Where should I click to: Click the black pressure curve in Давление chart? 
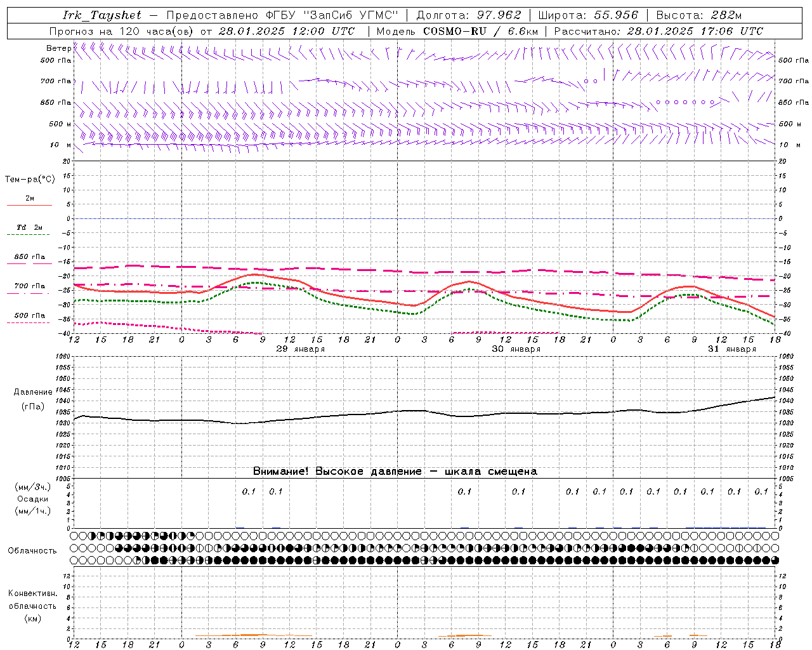pos(425,411)
